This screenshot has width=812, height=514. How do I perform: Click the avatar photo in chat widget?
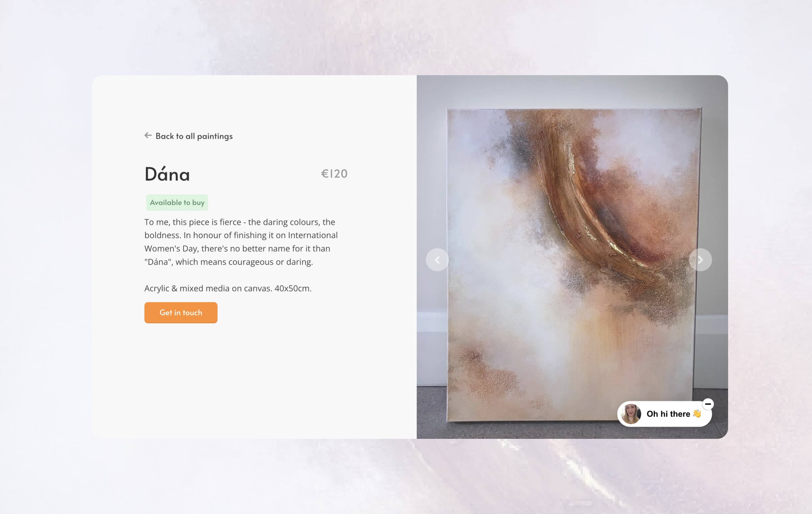tap(631, 414)
